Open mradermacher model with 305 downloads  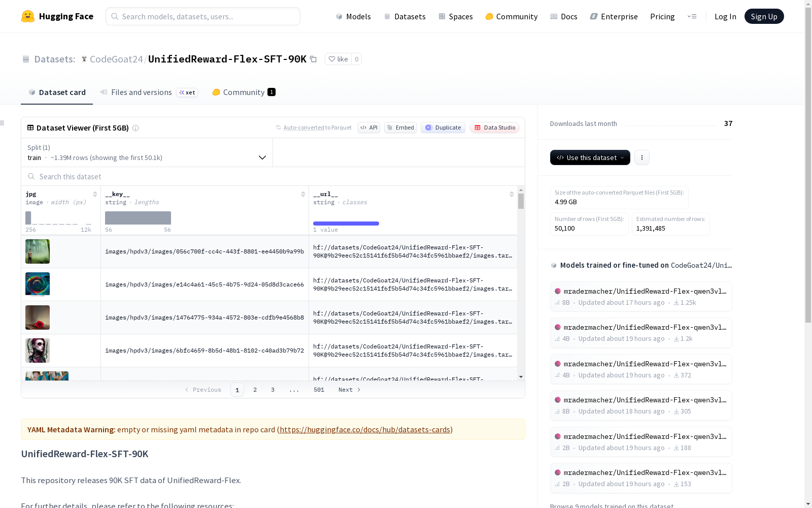point(641,405)
